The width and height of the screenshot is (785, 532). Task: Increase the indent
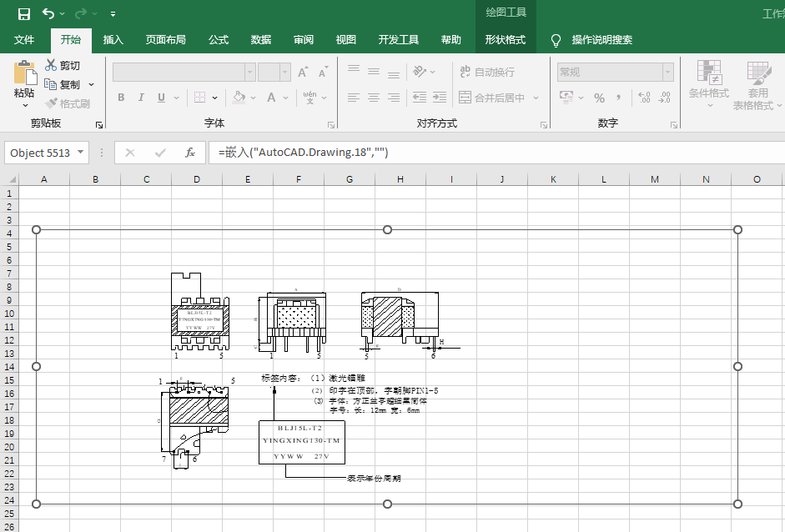pyautogui.click(x=440, y=98)
